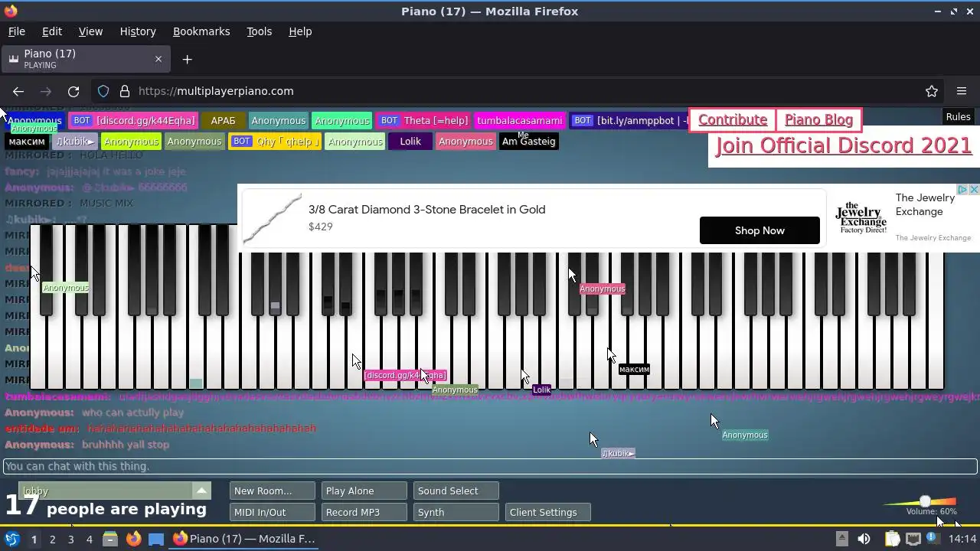The height and width of the screenshot is (551, 980).
Task: Open the Help menu
Action: (300, 31)
